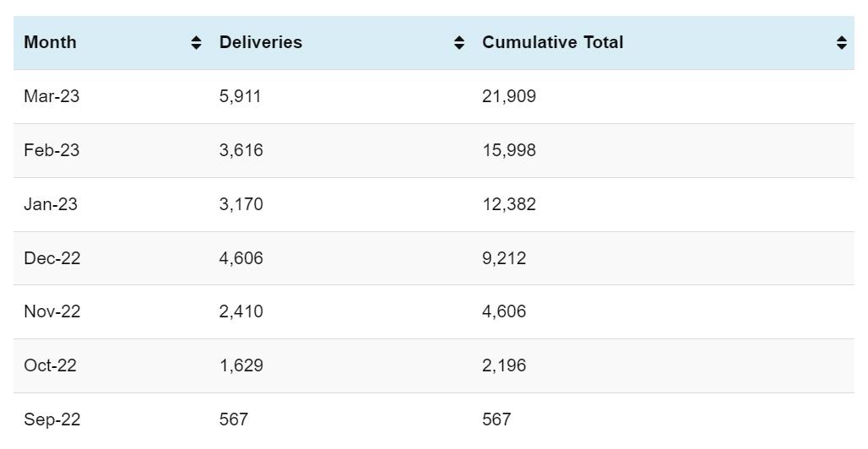Click the Cumulative Total header label
Image resolution: width=868 pixels, height=449 pixels.
(552, 42)
